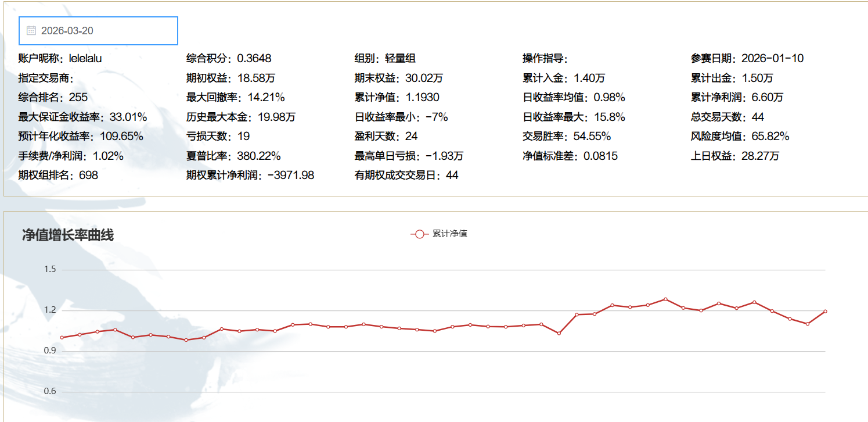Click the 1.5 y-axis label
Screen dimensions: 868x422
coord(50,270)
